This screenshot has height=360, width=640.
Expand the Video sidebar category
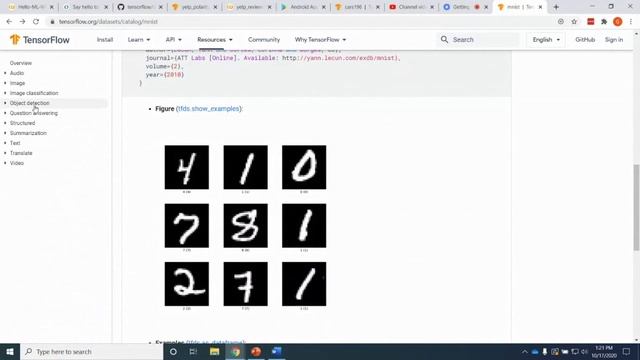17,163
